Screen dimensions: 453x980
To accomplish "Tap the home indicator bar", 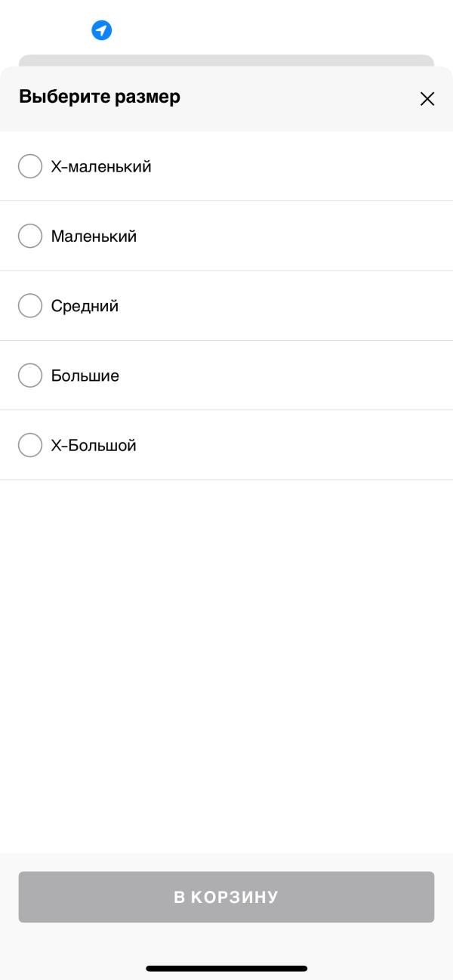I will click(x=226, y=968).
